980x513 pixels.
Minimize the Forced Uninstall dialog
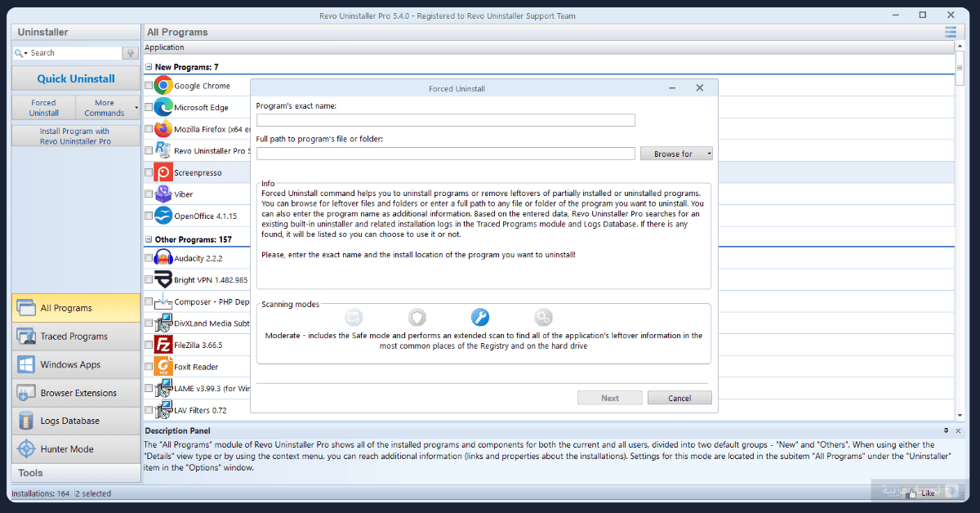[672, 87]
